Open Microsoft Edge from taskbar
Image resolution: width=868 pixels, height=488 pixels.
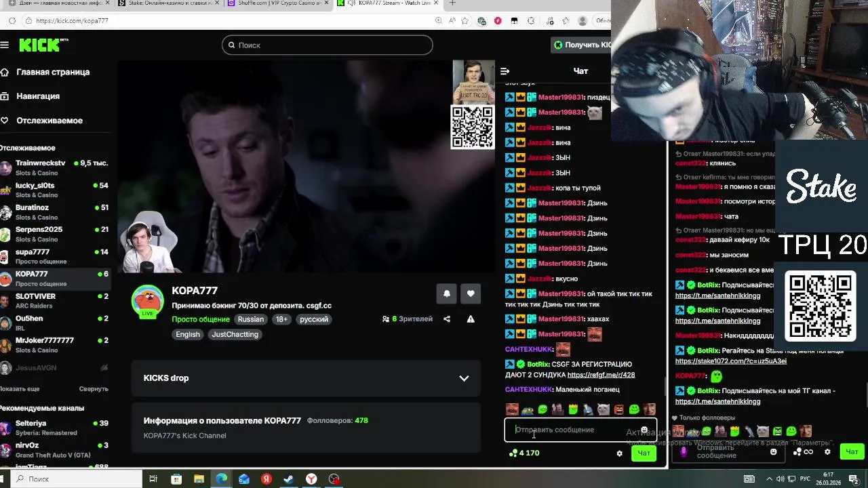221,479
